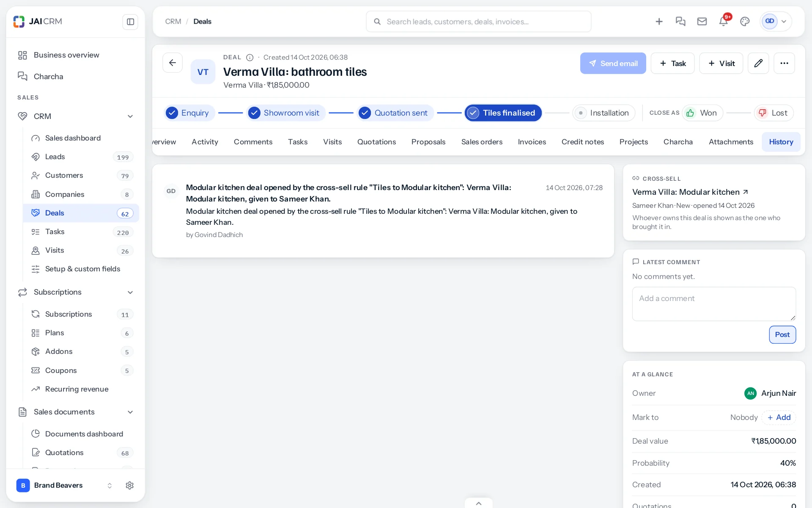812x508 pixels.
Task: Switch to the Activity tab
Action: click(205, 142)
